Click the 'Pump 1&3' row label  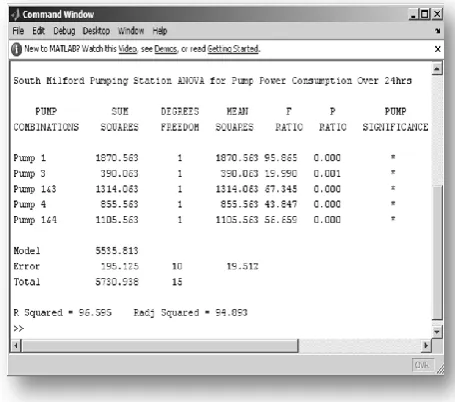tap(35, 189)
